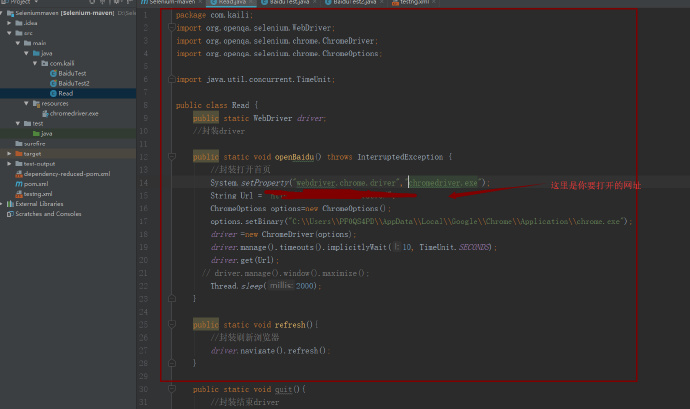This screenshot has height=409, width=690.
Task: Click the External Libraries icon
Action: [10, 204]
